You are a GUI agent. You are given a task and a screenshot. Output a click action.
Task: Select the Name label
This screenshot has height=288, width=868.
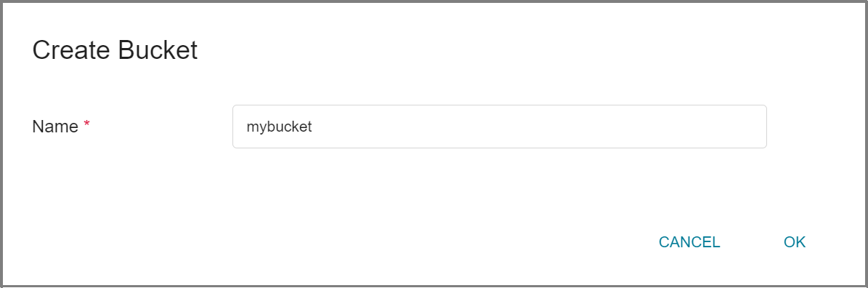55,127
